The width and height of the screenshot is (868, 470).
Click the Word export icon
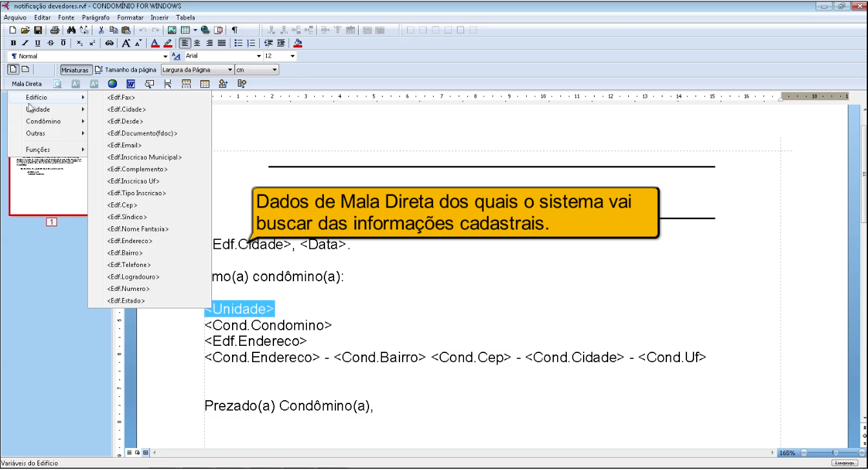pos(131,84)
